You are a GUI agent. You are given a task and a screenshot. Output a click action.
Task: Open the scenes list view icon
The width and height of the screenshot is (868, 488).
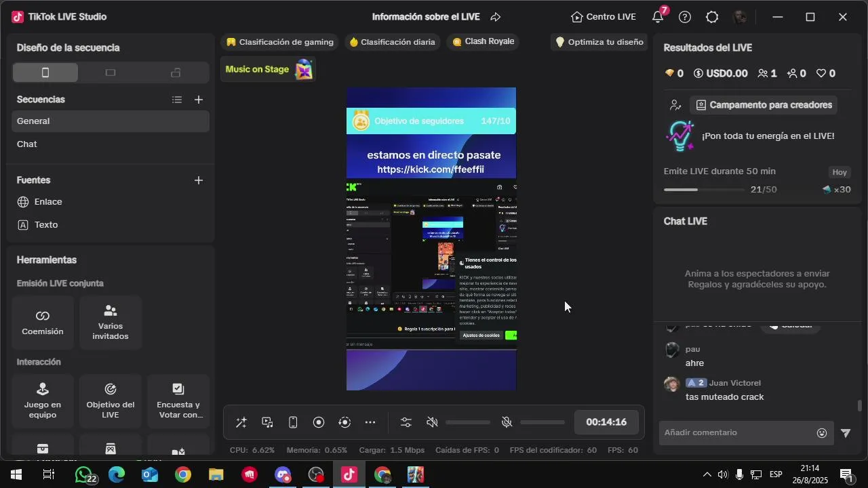[177, 100]
